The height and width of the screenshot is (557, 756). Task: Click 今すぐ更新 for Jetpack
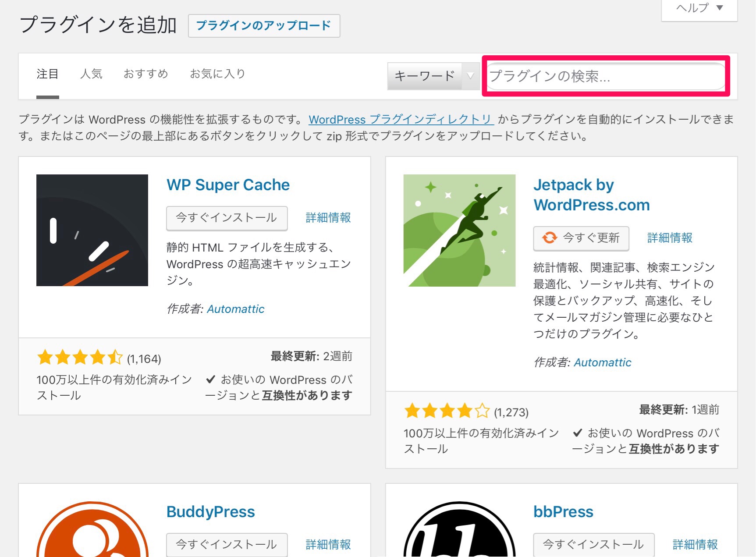coord(581,238)
